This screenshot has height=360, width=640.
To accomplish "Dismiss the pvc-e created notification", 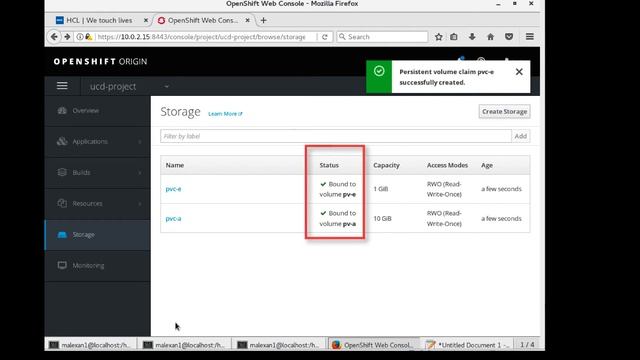I will (519, 72).
